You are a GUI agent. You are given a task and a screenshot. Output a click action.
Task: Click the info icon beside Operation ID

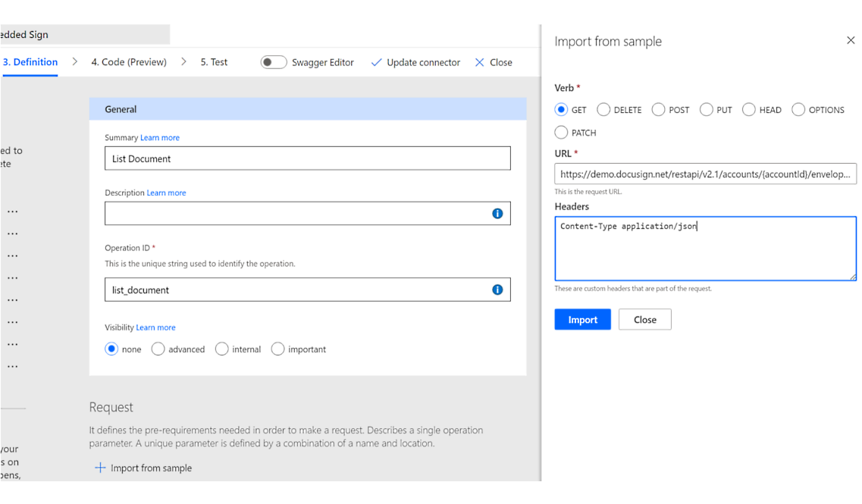[498, 289]
